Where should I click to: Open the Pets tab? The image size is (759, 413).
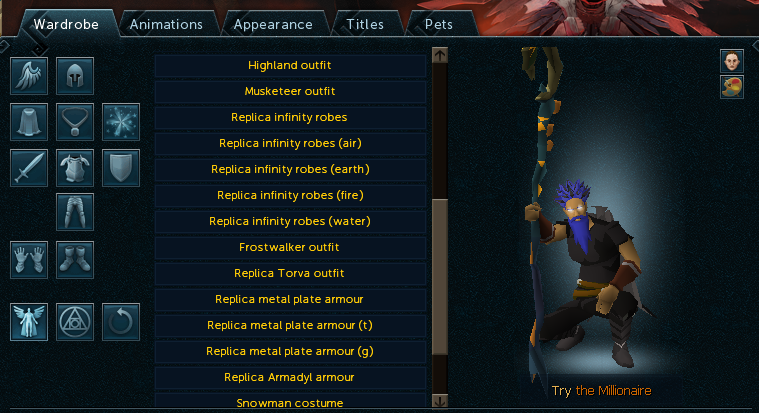coord(439,24)
